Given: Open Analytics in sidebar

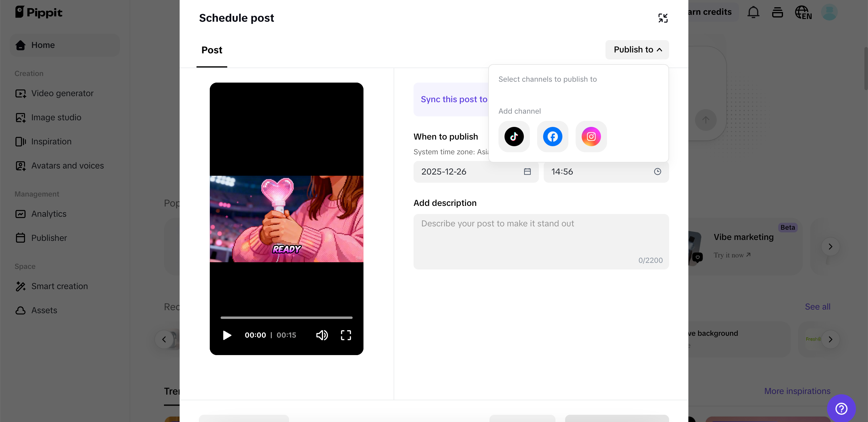Looking at the screenshot, I should tap(49, 214).
